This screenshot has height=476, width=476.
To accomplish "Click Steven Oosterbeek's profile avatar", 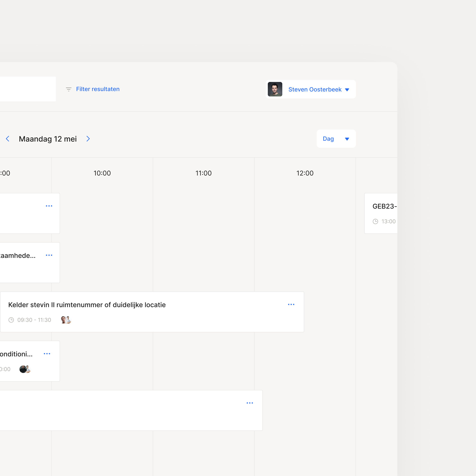I will (x=275, y=89).
